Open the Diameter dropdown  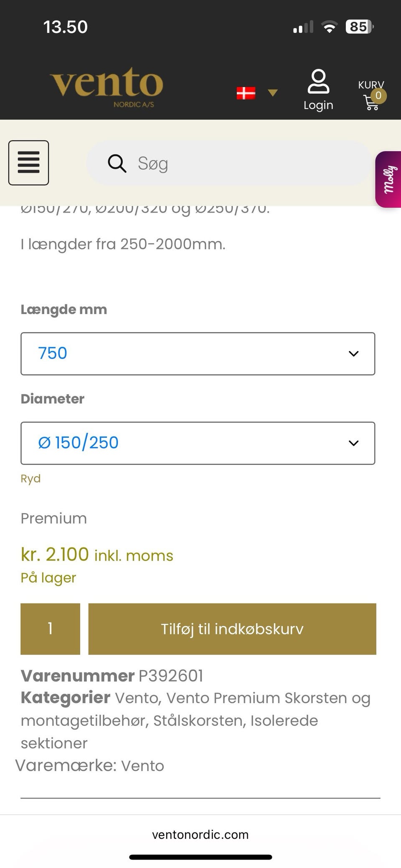[x=198, y=443]
